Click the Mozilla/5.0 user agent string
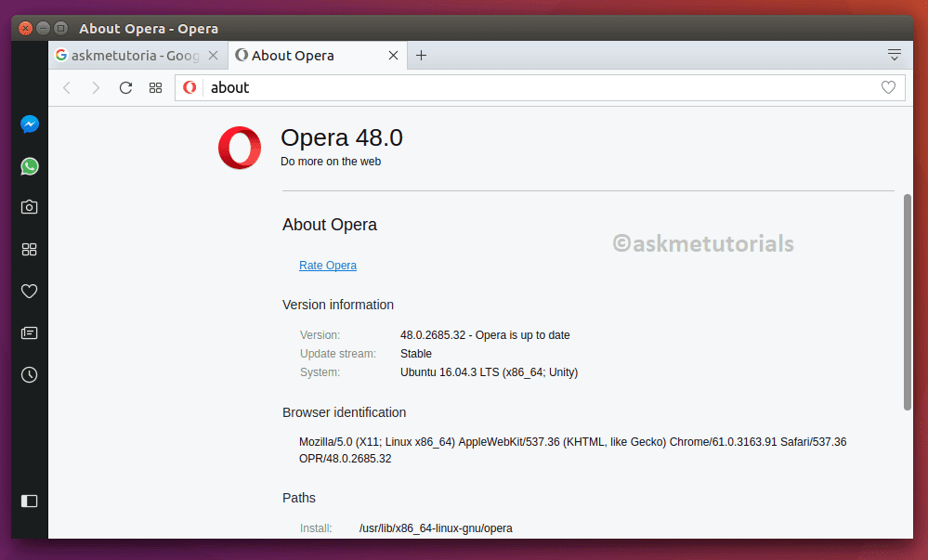This screenshot has width=928, height=560. tap(573, 449)
